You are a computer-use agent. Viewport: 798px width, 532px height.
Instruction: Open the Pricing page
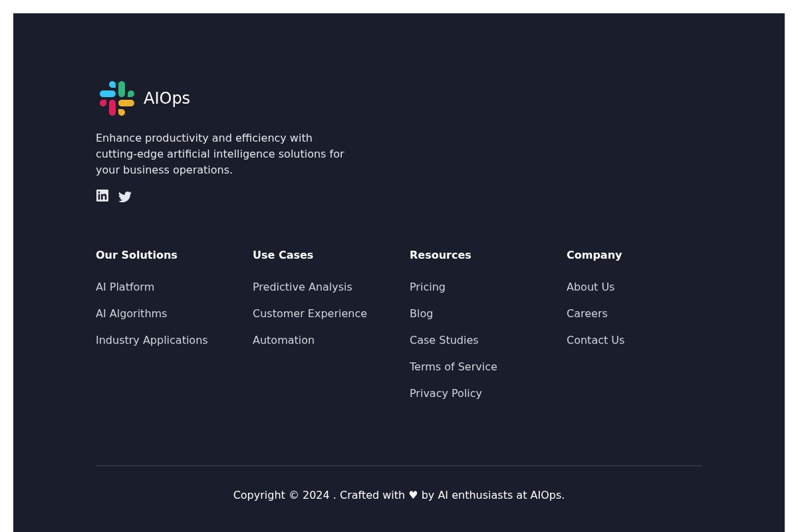click(427, 287)
